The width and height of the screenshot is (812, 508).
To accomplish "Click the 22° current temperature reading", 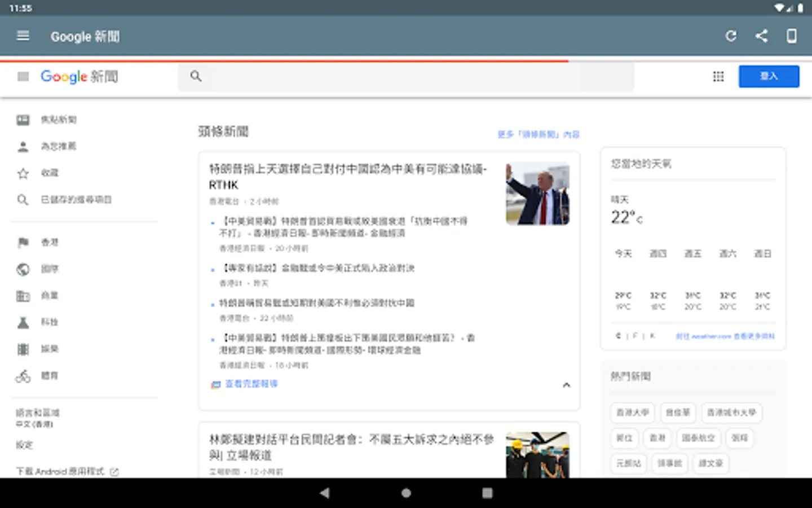I will 626,217.
